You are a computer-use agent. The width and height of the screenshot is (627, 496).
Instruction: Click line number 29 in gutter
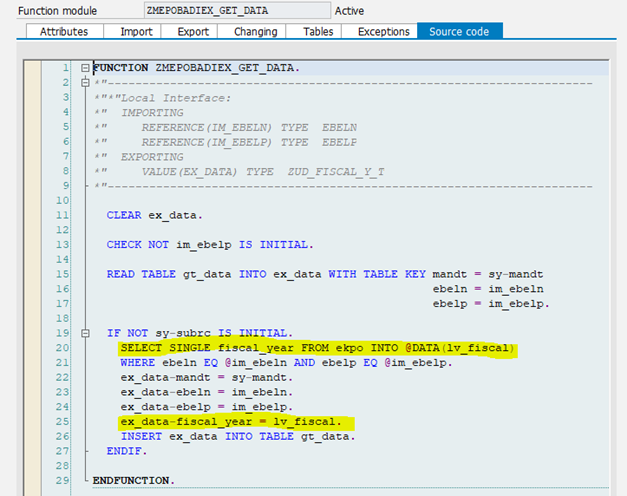62,481
